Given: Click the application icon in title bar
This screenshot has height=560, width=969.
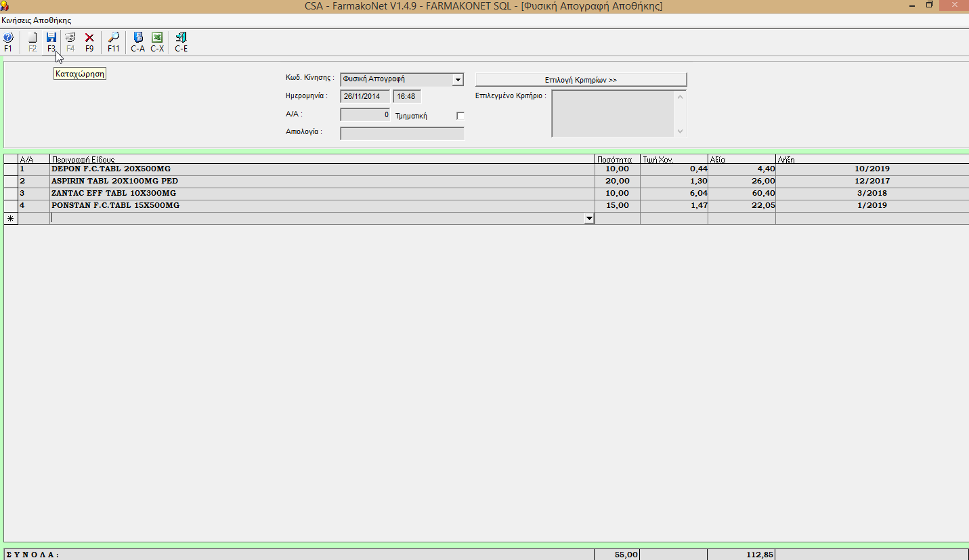Looking at the screenshot, I should coord(5,5).
